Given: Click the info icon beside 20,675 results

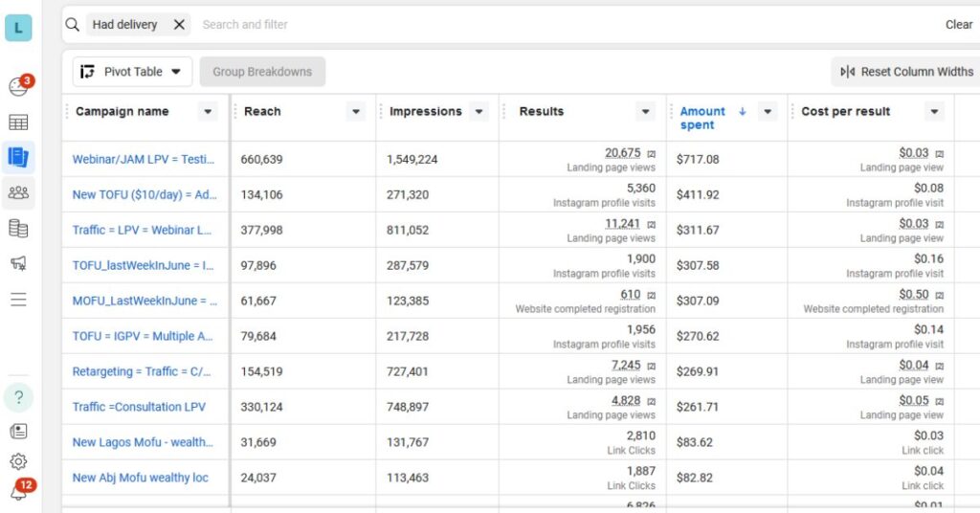Looking at the screenshot, I should [x=651, y=154].
